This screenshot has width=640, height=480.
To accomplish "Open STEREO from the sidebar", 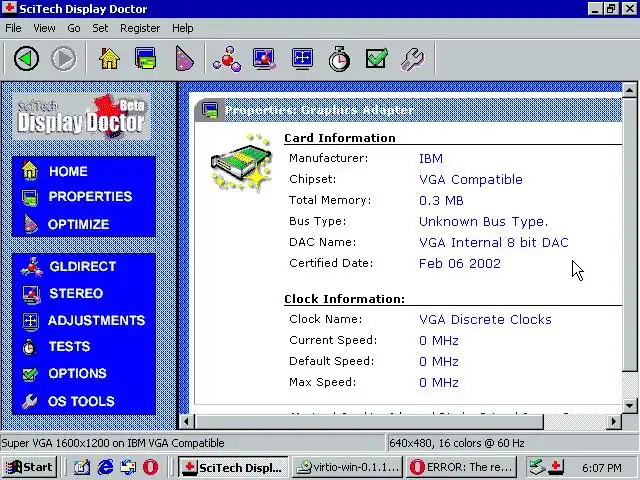I will 76,293.
